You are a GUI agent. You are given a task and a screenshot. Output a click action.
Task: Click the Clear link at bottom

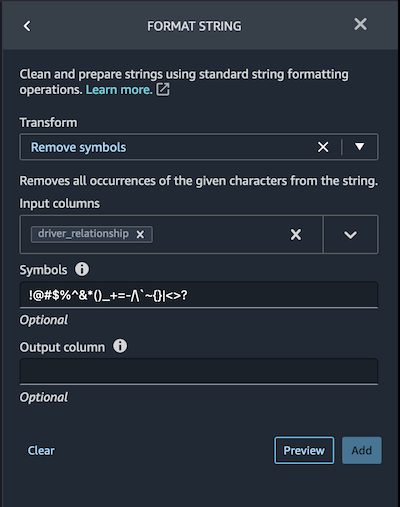coord(41,450)
